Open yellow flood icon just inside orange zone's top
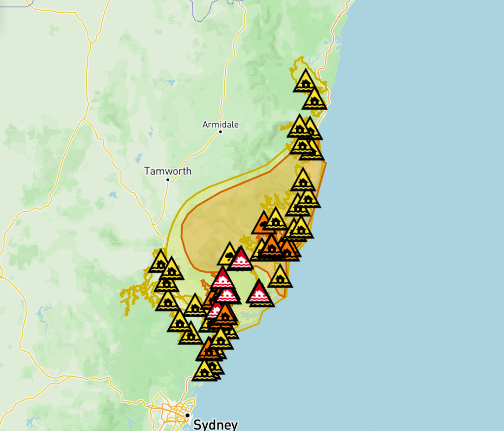Screen dimensions: 504x431 click(303, 180)
